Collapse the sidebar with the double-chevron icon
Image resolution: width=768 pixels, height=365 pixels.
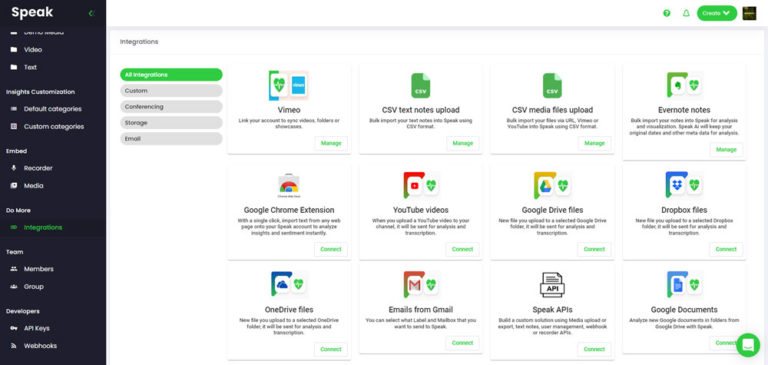pos(91,13)
